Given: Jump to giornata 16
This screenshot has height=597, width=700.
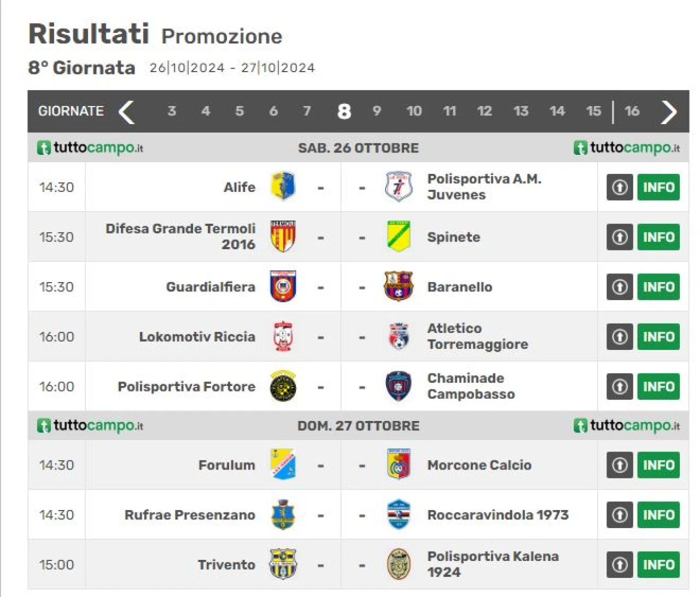Looking at the screenshot, I should pyautogui.click(x=632, y=111).
